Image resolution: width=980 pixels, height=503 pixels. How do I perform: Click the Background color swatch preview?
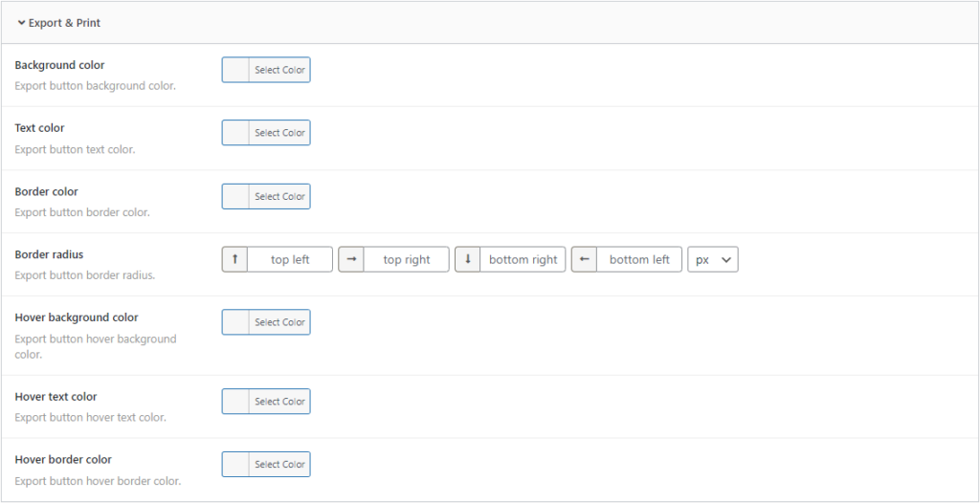[235, 70]
